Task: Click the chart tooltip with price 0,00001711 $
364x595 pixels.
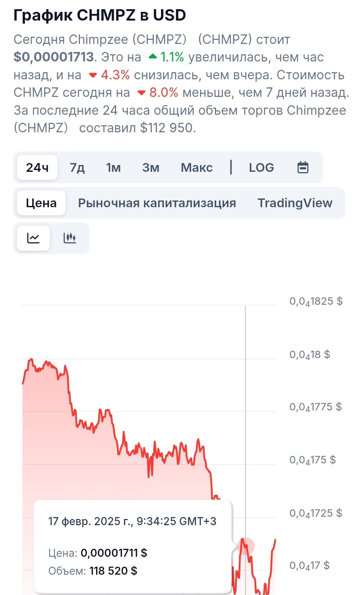Action: 133,547
